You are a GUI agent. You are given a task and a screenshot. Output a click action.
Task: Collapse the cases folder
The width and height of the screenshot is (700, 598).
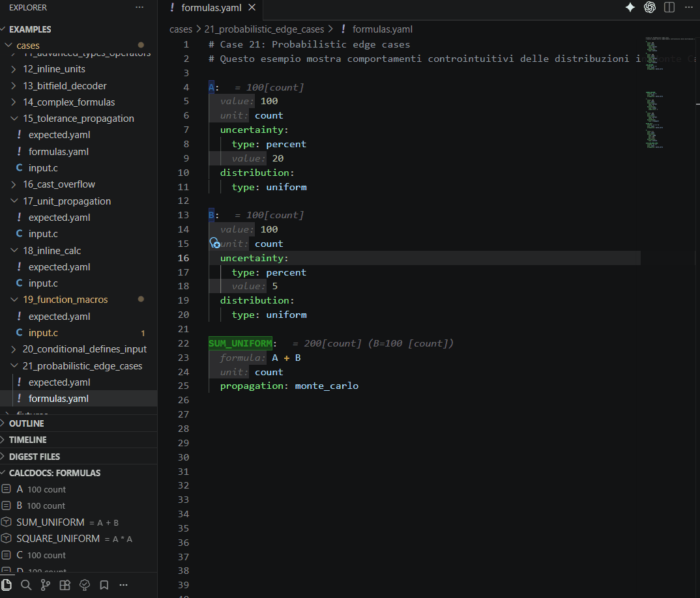8,45
